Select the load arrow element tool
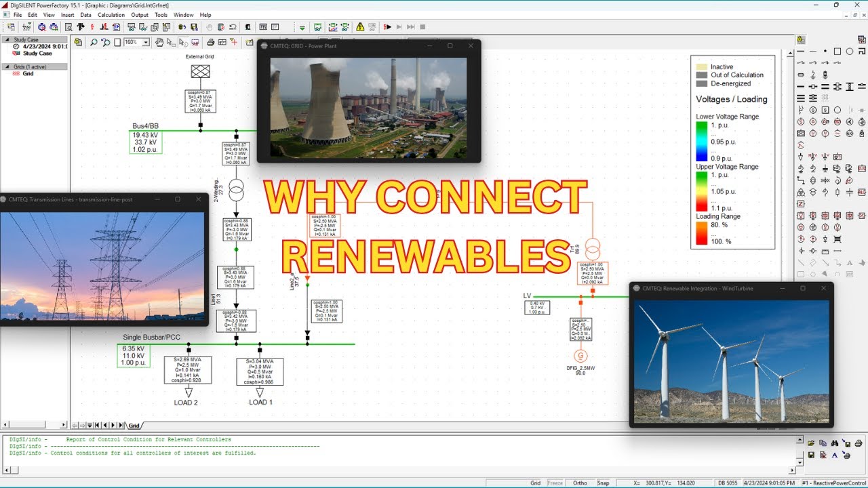868x488 pixels. pos(800,157)
